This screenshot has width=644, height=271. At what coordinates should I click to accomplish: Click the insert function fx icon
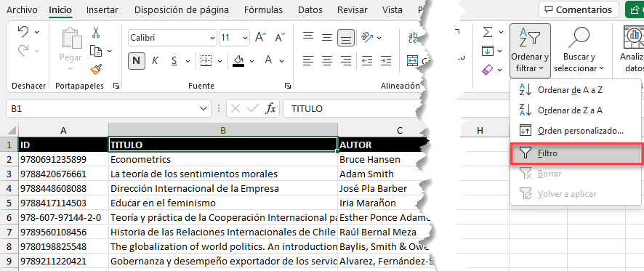[270, 109]
